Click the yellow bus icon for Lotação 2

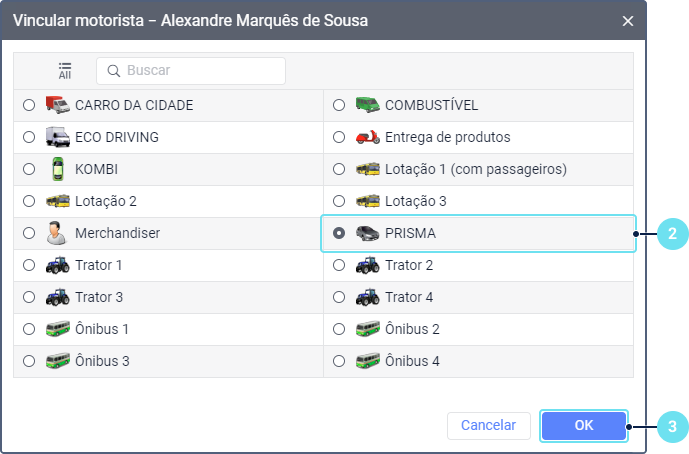click(x=57, y=201)
